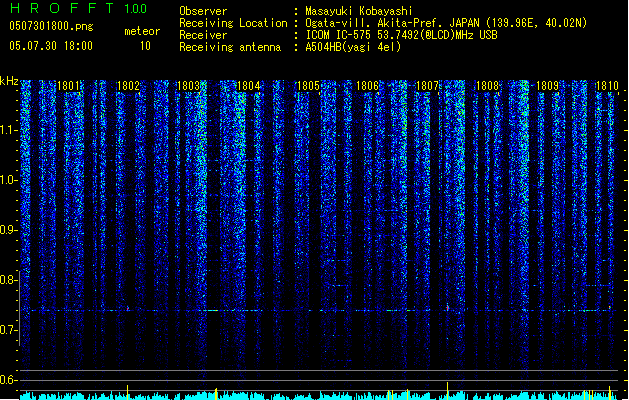
Task: Click the 'Receiving antenna' label
Action: click(230, 47)
